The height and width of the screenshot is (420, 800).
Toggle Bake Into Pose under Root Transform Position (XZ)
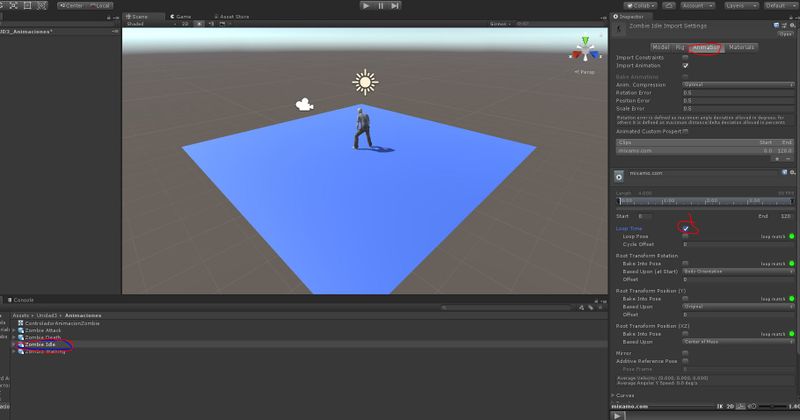coord(685,334)
